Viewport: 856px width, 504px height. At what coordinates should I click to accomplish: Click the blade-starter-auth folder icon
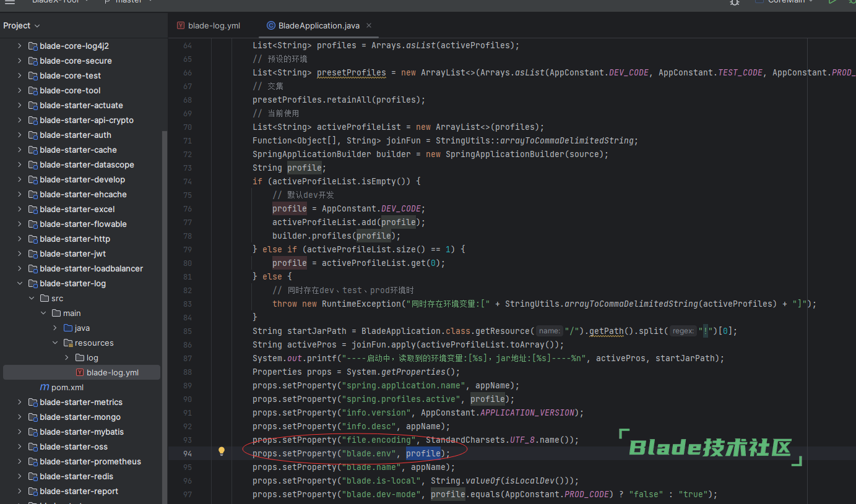click(x=33, y=135)
